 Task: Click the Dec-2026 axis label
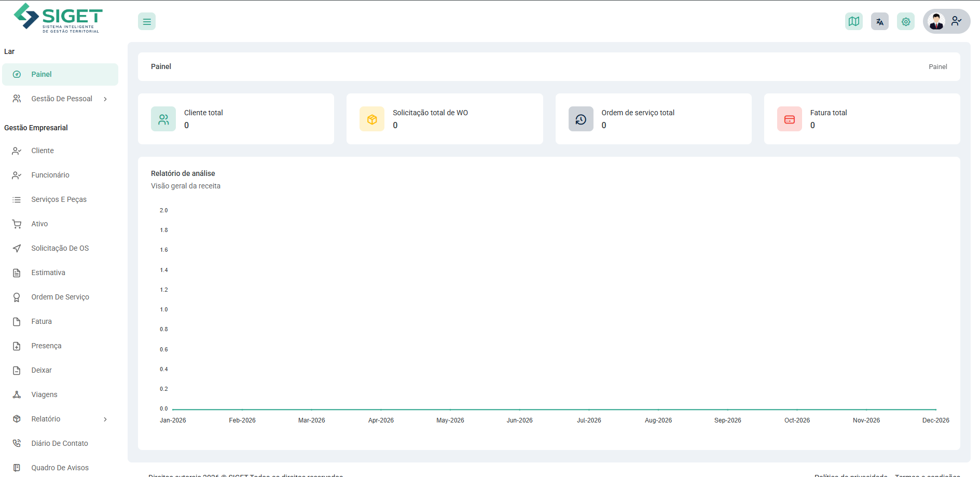coord(935,420)
